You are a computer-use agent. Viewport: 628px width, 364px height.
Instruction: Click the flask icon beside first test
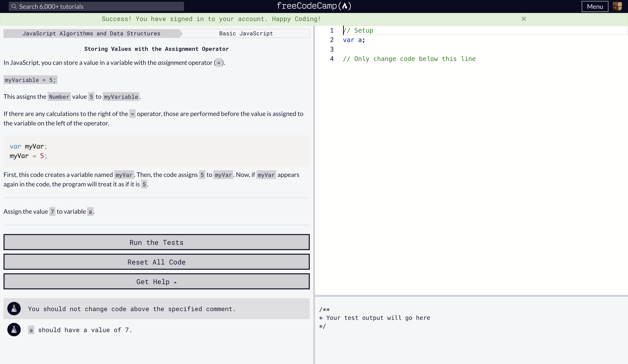click(14, 309)
